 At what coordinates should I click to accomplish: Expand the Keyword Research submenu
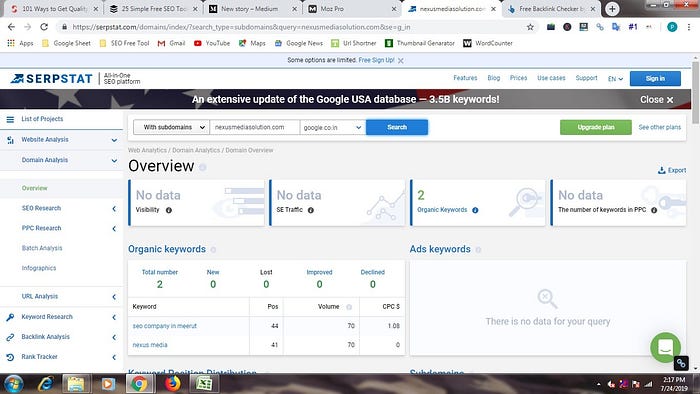point(114,317)
